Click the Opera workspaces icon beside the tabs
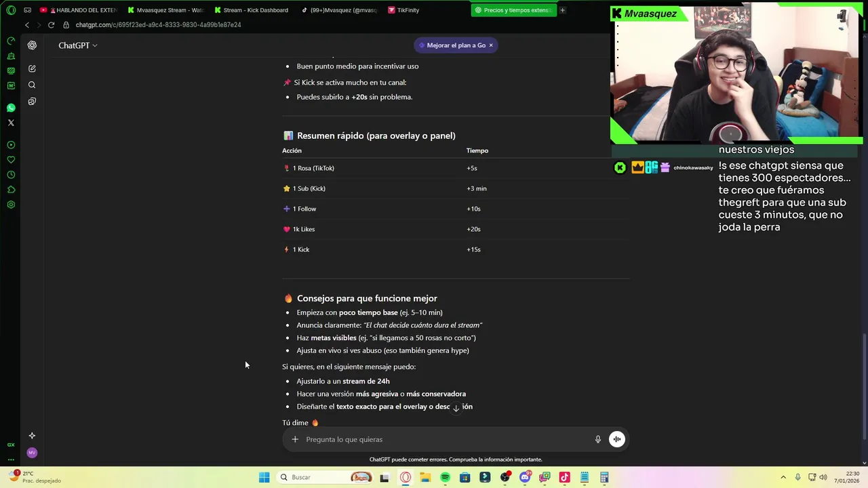The image size is (868, 488). [x=27, y=10]
